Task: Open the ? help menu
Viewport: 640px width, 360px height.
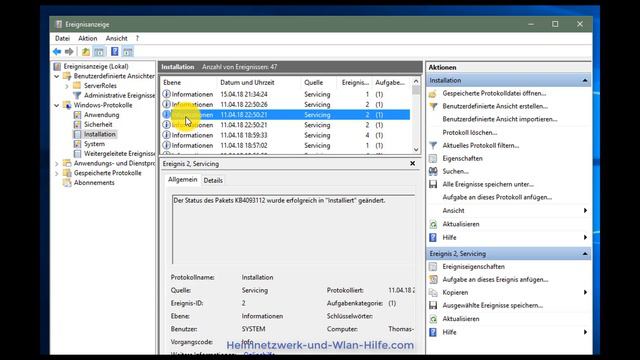Action: pos(137,38)
